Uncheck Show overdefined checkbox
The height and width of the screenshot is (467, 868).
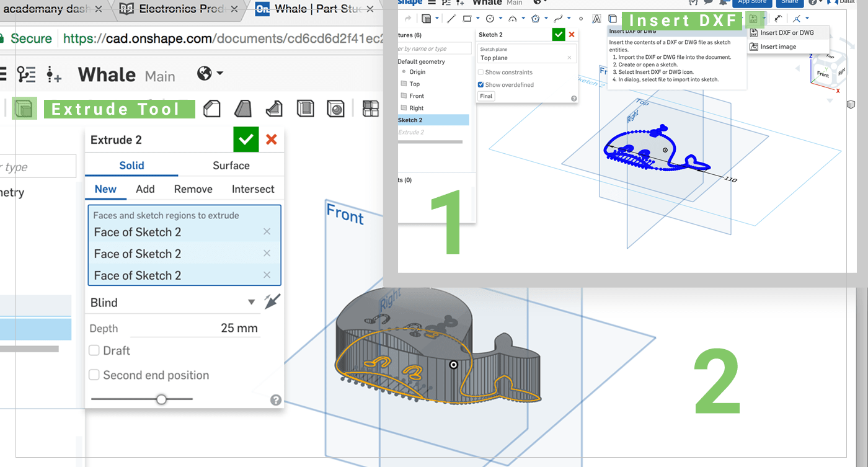coord(480,85)
